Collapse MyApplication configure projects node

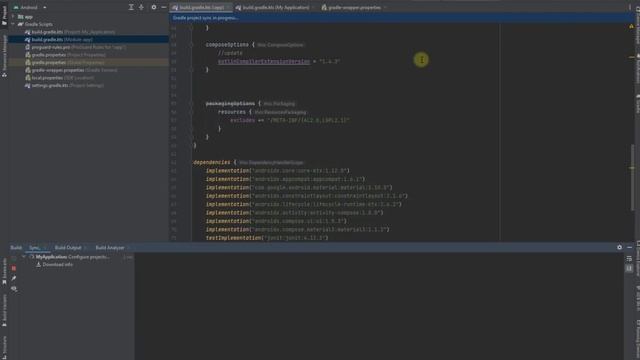point(24,257)
